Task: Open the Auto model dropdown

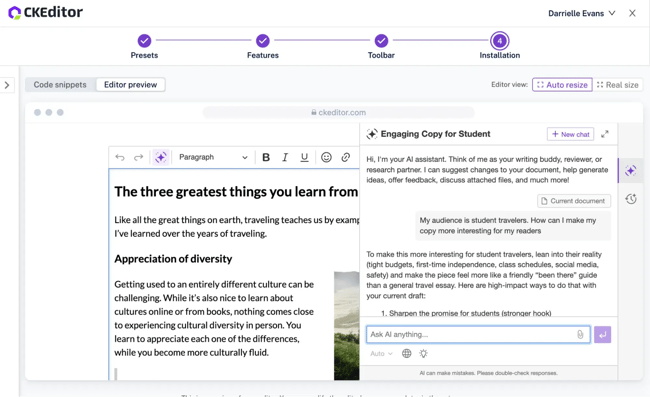Action: click(381, 354)
